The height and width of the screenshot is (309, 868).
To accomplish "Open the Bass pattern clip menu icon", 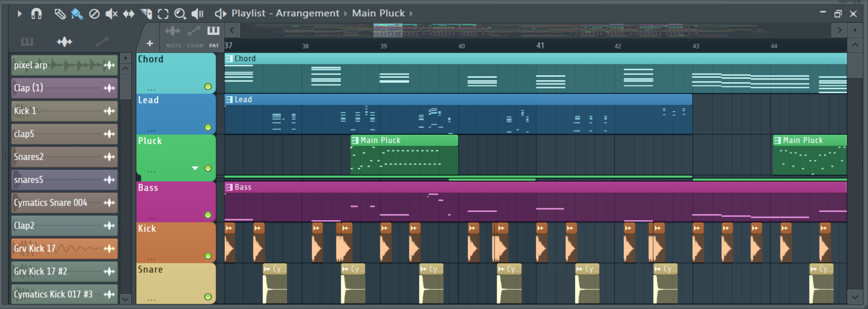I will [229, 187].
